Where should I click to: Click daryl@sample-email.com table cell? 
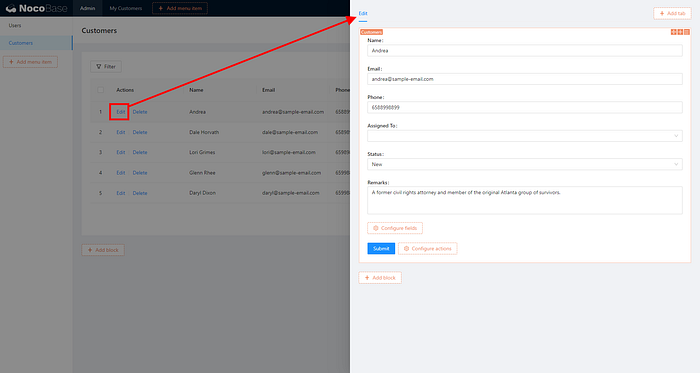click(x=291, y=193)
